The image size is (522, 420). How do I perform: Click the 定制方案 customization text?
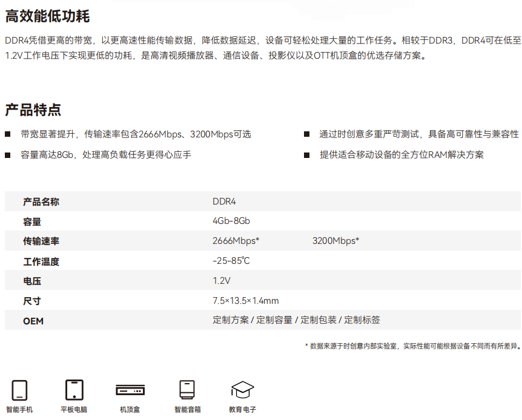tap(231, 321)
